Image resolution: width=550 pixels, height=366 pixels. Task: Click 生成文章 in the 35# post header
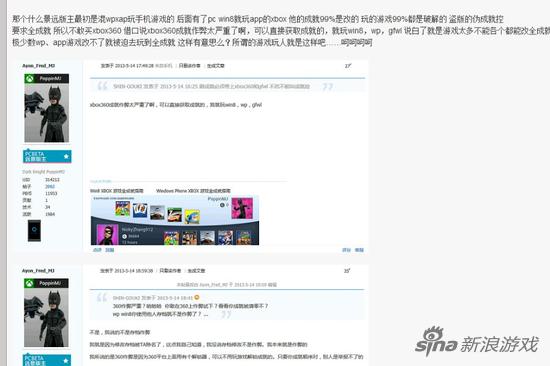pyautogui.click(x=196, y=271)
